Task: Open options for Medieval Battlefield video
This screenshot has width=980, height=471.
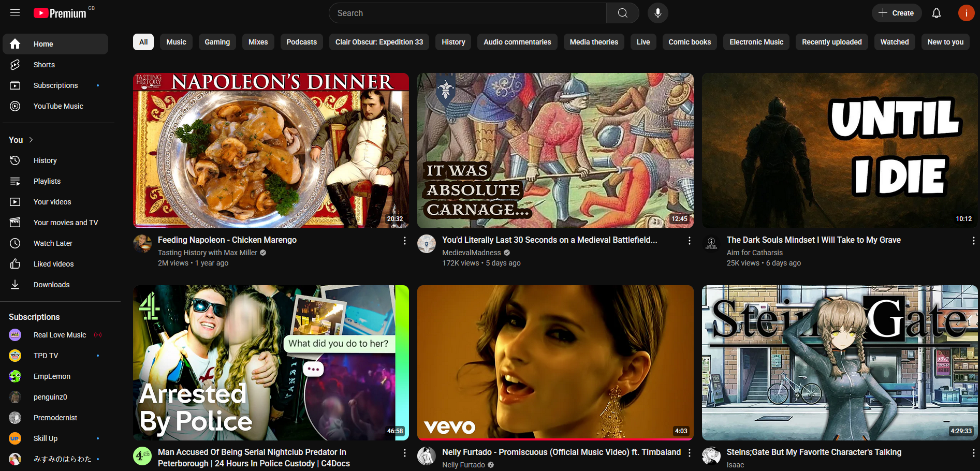Action: [689, 241]
